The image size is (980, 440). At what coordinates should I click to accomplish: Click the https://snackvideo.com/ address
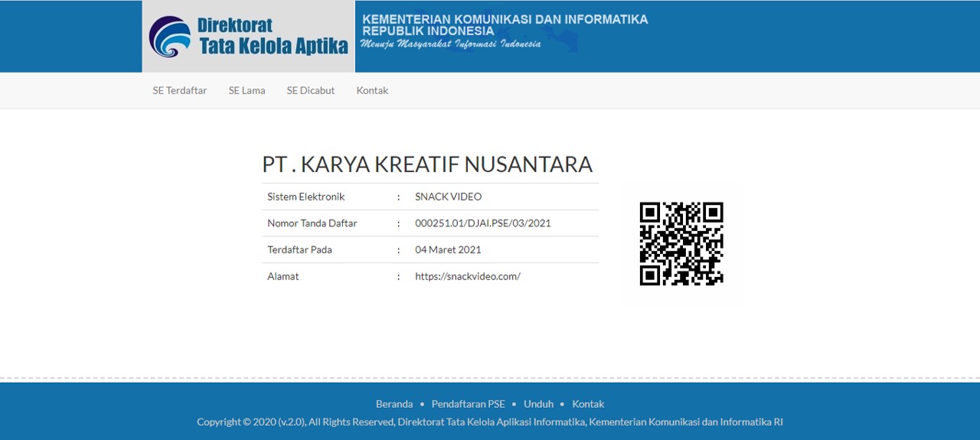(468, 276)
